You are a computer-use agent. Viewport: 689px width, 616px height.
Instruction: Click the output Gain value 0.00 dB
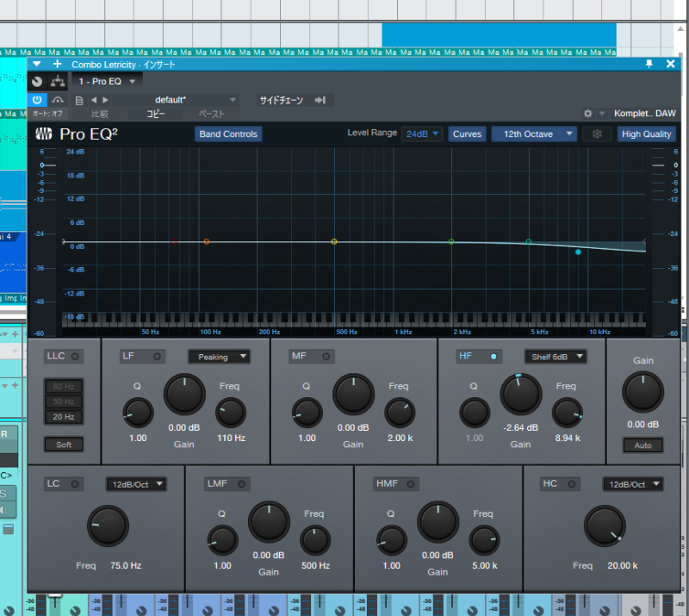click(642, 424)
